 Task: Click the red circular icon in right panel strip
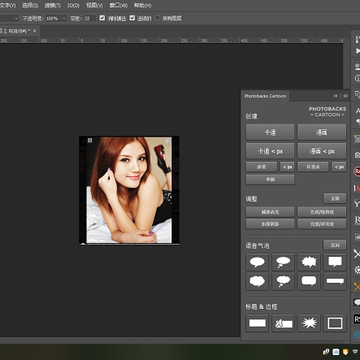(357, 172)
